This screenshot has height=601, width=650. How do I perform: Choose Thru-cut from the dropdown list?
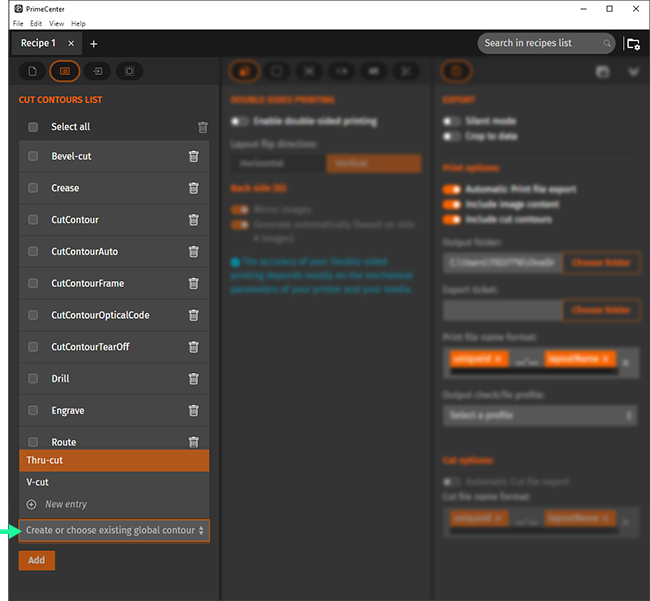click(x=114, y=460)
